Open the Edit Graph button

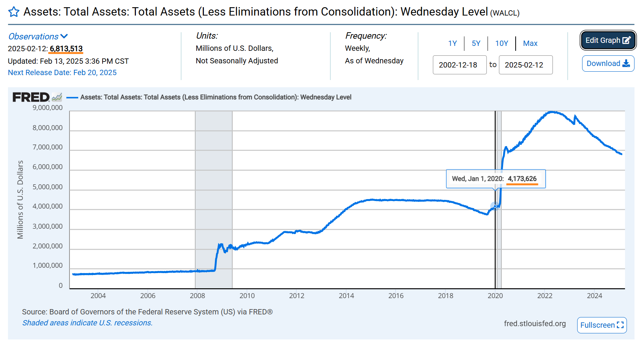tap(608, 40)
